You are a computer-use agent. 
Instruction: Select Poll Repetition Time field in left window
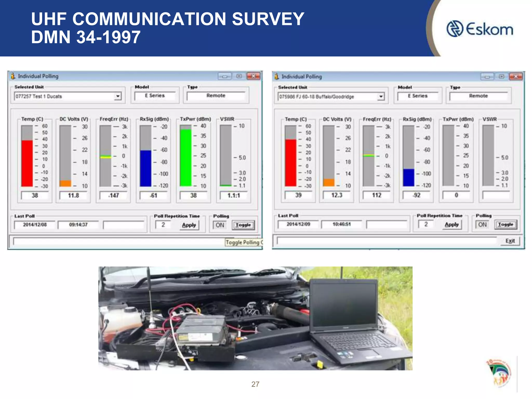tap(163, 225)
